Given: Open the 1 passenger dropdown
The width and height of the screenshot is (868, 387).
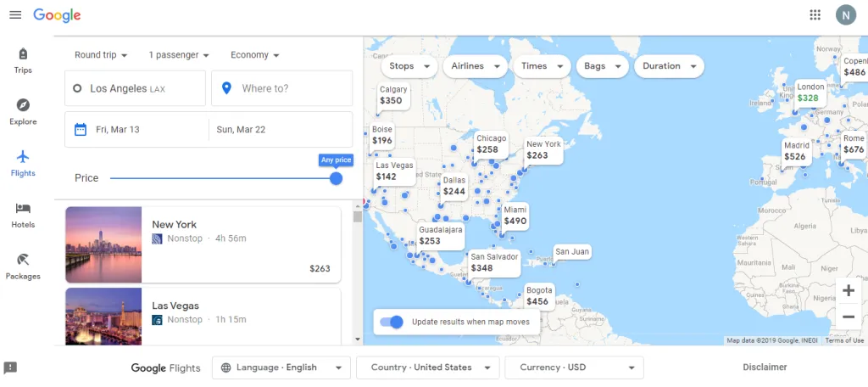Looking at the screenshot, I should 178,55.
